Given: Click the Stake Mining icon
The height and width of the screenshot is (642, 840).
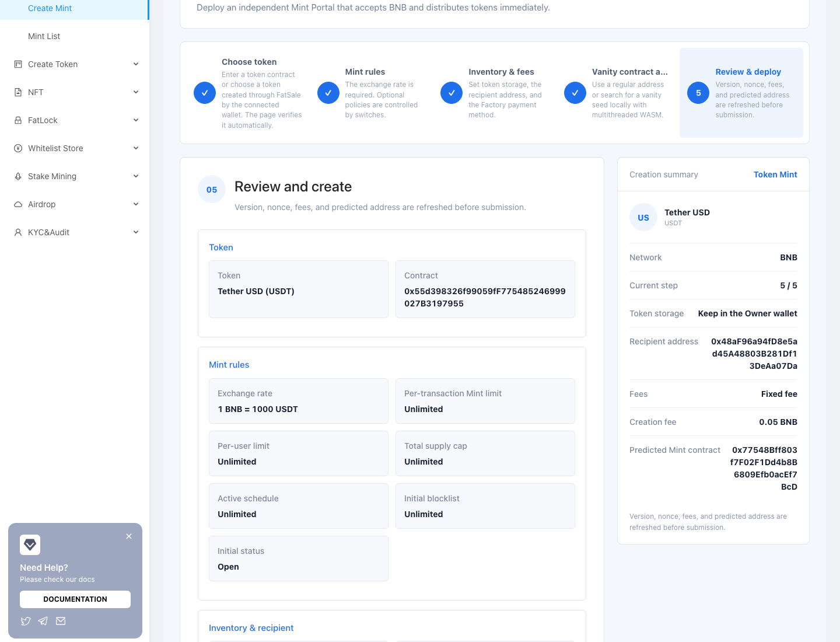Looking at the screenshot, I should click(x=18, y=176).
